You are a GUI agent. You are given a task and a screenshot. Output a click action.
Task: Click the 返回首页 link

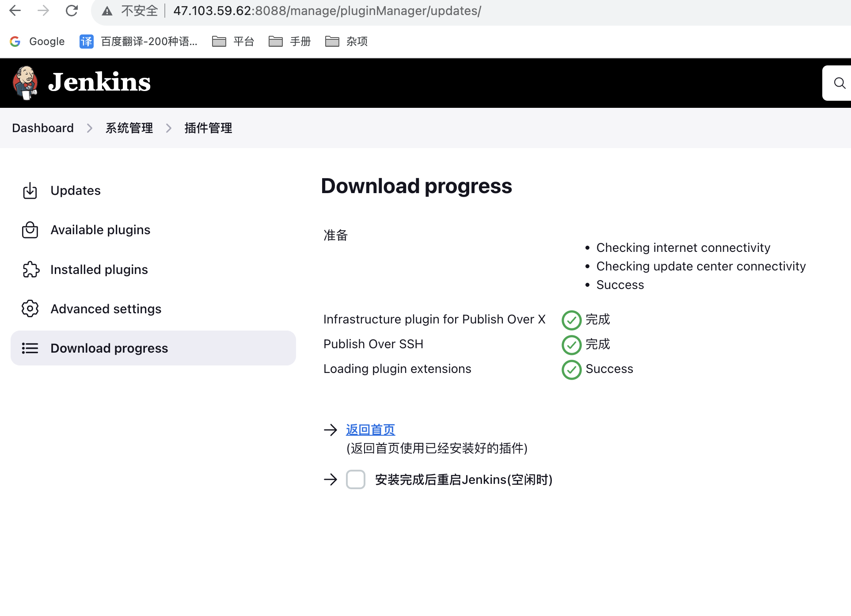(370, 430)
